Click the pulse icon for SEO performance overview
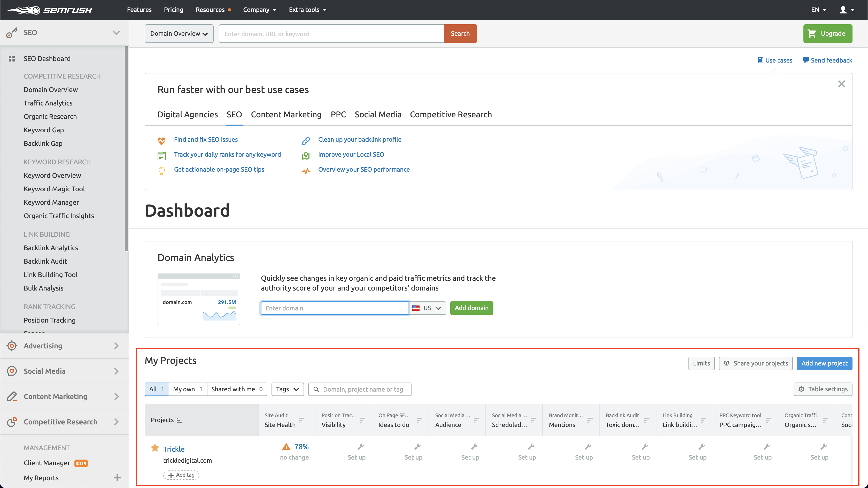The image size is (868, 488). 306,171
